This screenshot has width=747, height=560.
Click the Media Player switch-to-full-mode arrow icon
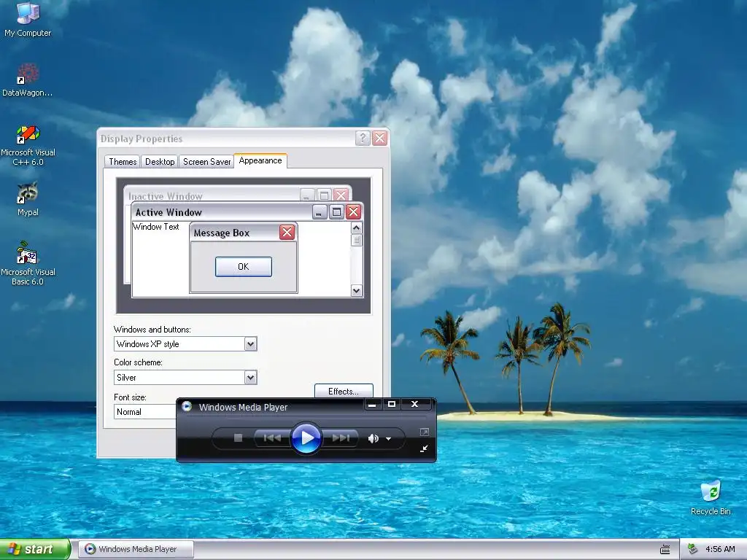click(424, 448)
